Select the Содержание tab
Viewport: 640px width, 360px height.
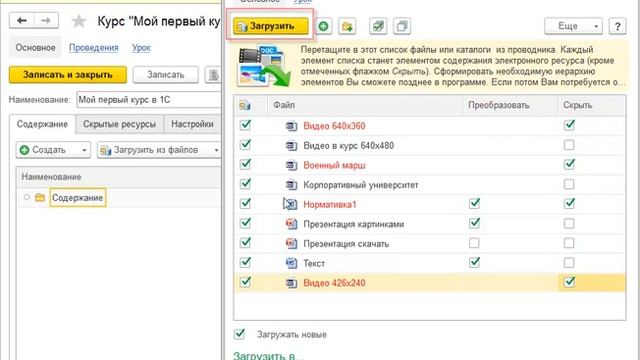[x=42, y=124]
